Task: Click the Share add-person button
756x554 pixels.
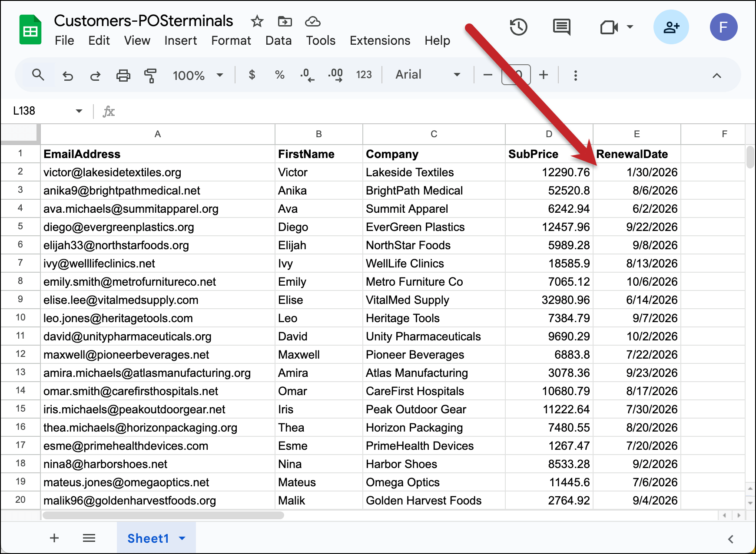Action: click(671, 27)
